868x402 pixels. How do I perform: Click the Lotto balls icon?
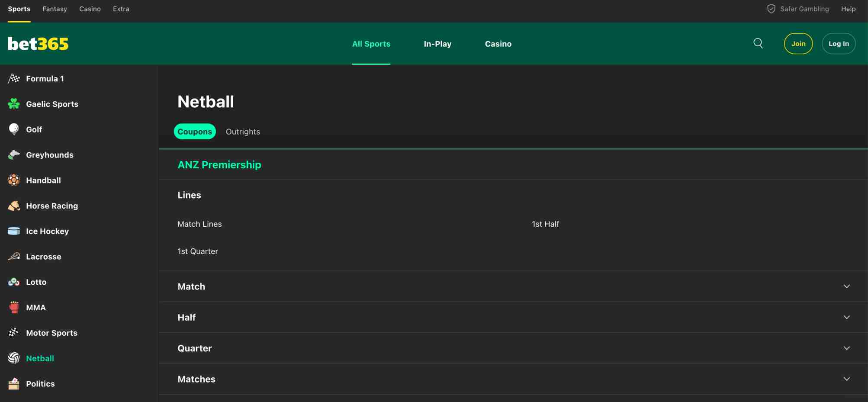pyautogui.click(x=14, y=282)
